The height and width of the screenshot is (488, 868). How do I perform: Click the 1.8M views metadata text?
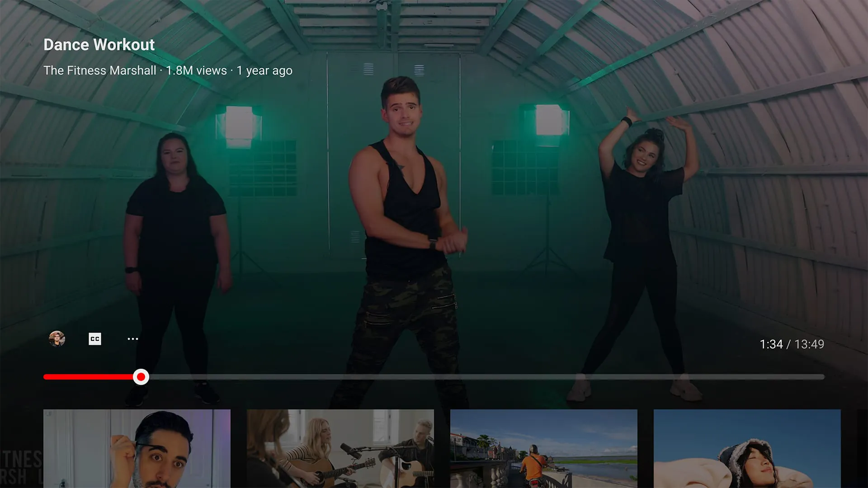[x=196, y=70]
